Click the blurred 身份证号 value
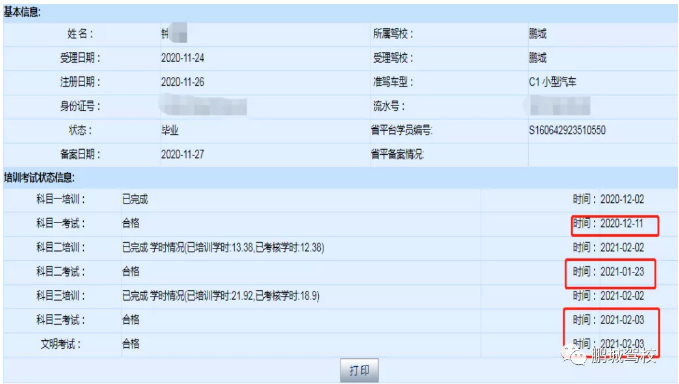 pyautogui.click(x=203, y=106)
